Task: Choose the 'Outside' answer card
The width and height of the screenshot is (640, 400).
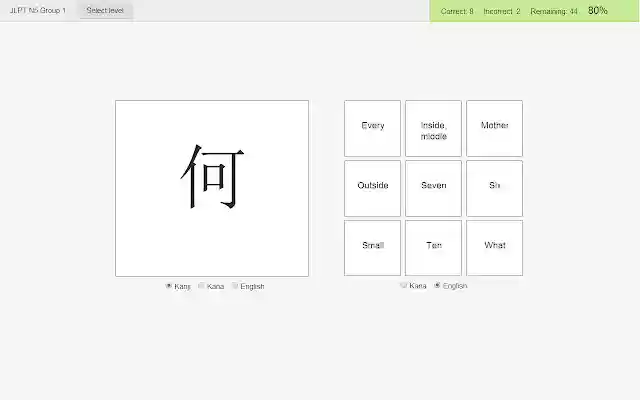Action: pyautogui.click(x=372, y=188)
